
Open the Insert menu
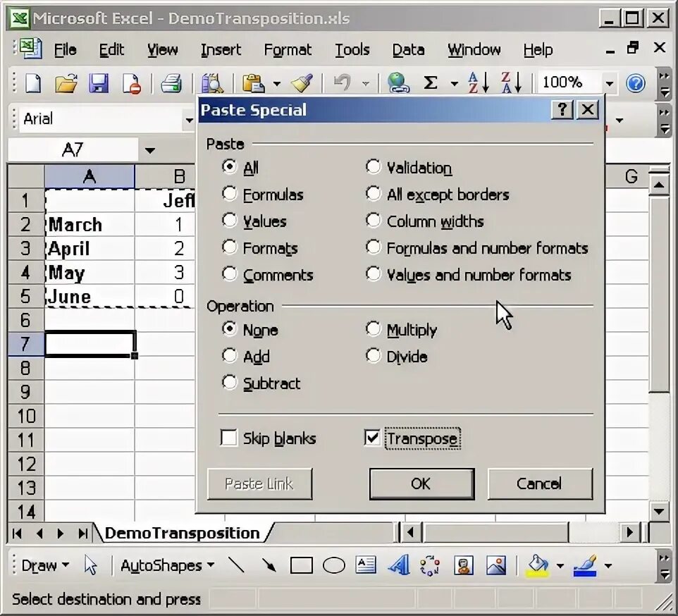coord(221,50)
